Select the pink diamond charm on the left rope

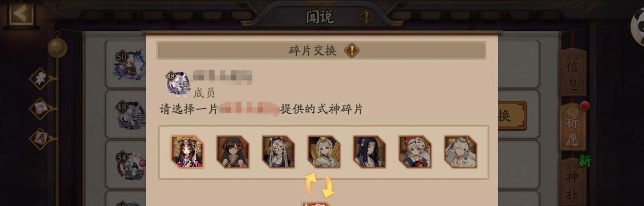[41, 108]
